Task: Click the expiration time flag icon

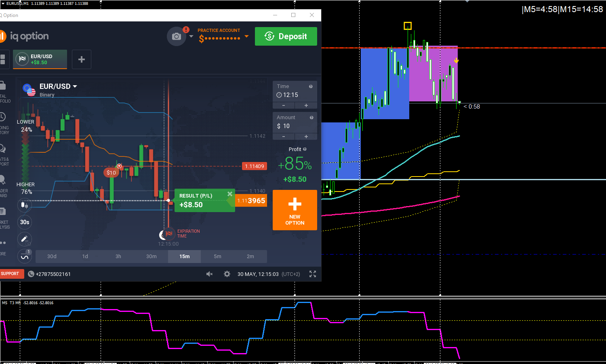Action: click(x=169, y=234)
